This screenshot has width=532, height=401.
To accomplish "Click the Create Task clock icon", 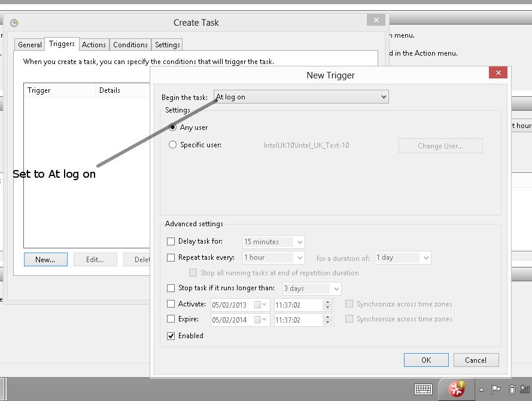I will (x=14, y=23).
